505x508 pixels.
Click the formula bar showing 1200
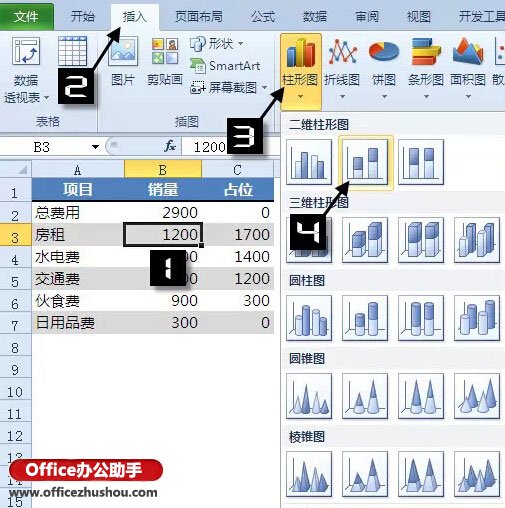click(231, 147)
